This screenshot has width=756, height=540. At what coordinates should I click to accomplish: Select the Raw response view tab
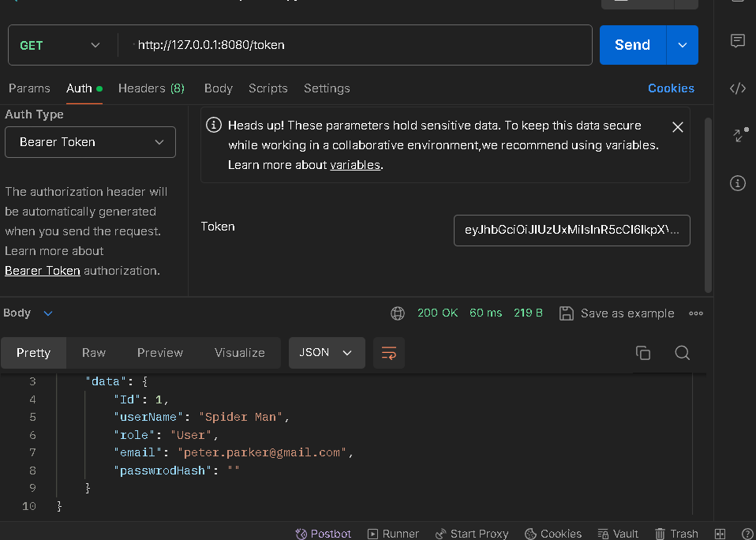point(94,353)
